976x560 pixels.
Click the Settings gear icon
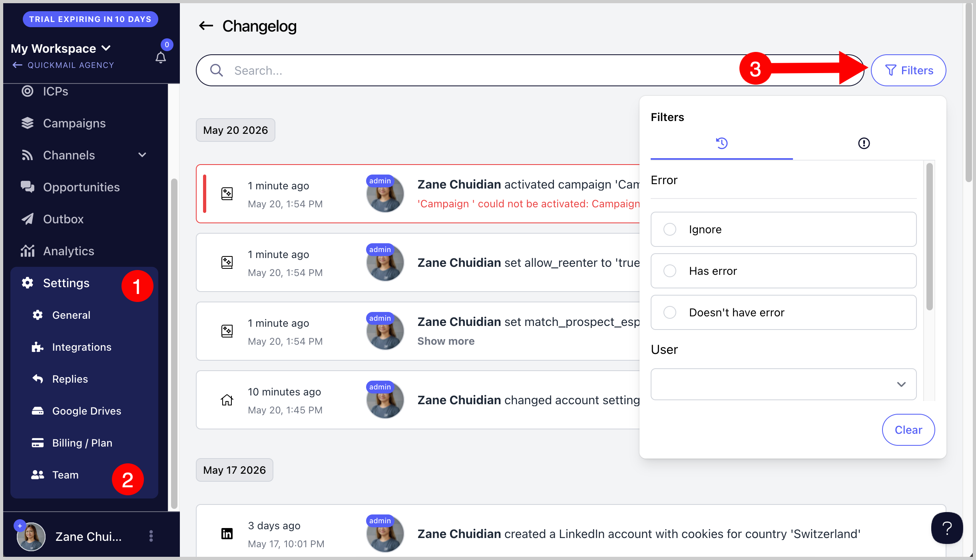(27, 283)
